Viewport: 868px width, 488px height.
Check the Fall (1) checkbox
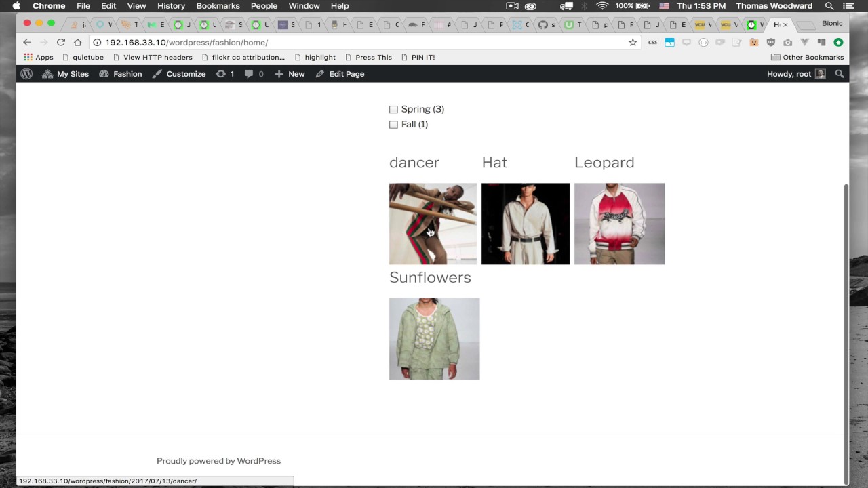tap(393, 125)
